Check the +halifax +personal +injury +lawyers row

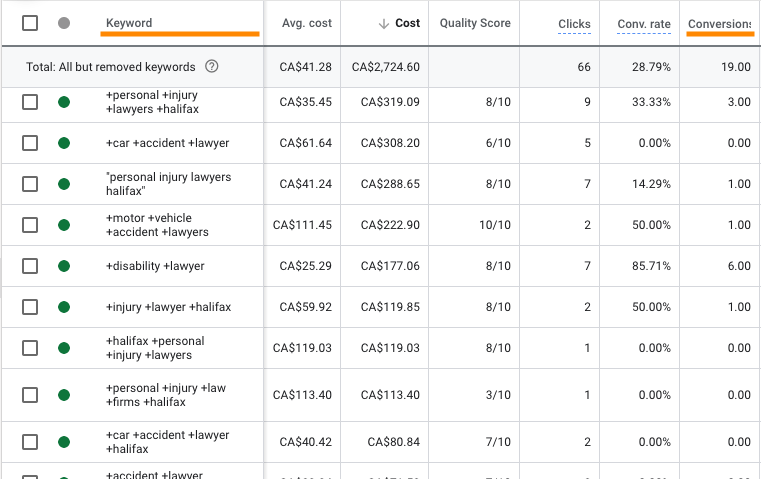(x=30, y=348)
